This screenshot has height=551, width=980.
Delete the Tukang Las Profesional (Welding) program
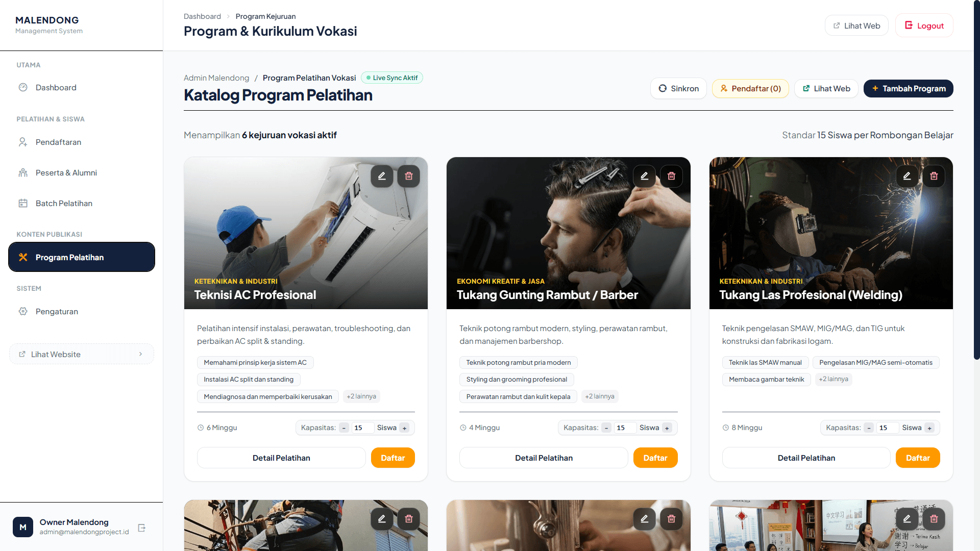point(934,176)
